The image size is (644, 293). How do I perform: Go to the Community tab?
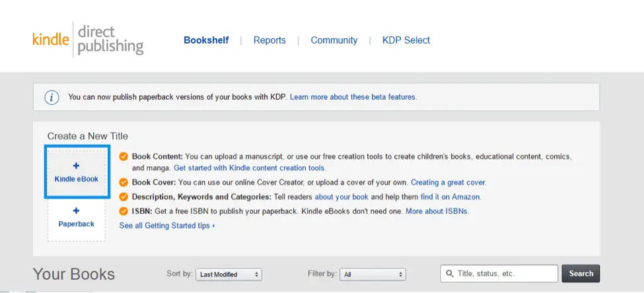pos(334,40)
